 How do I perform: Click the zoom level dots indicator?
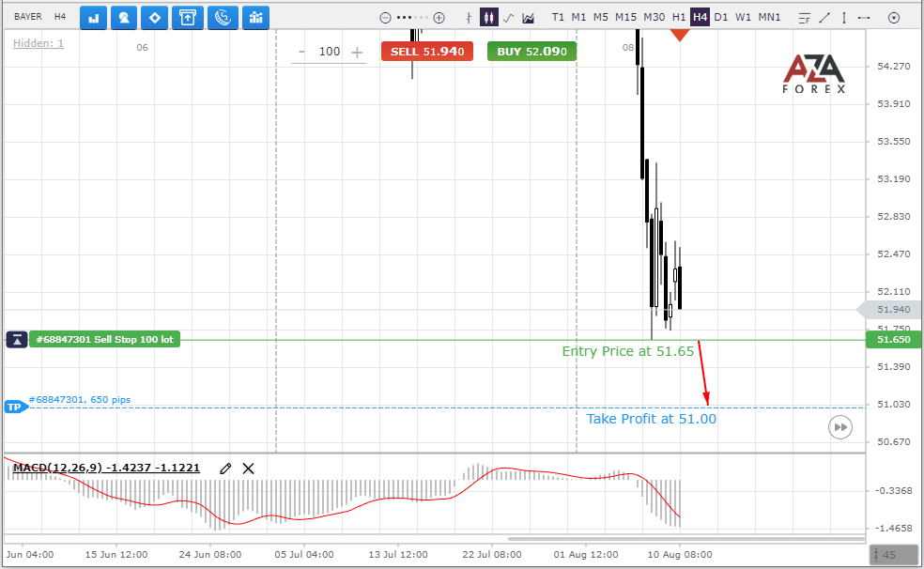tap(412, 18)
